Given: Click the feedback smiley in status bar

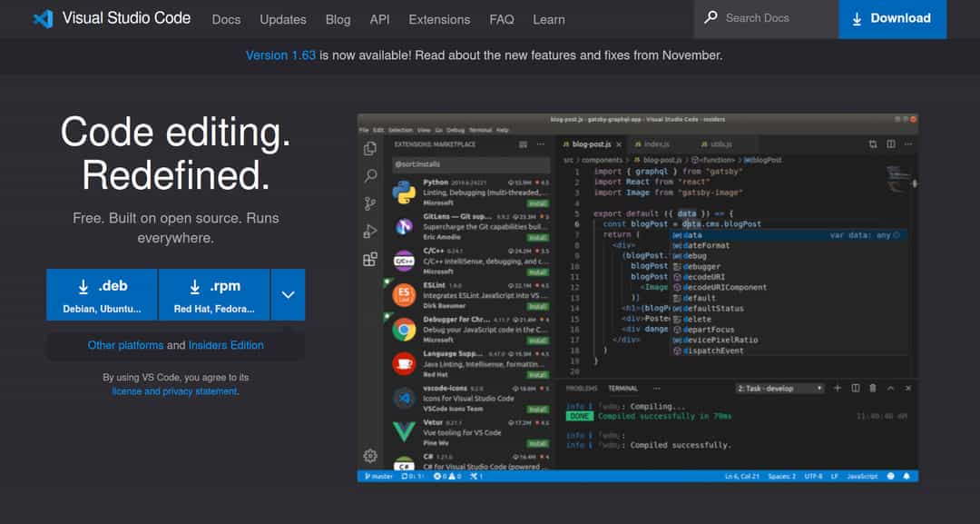Looking at the screenshot, I should pos(891,477).
